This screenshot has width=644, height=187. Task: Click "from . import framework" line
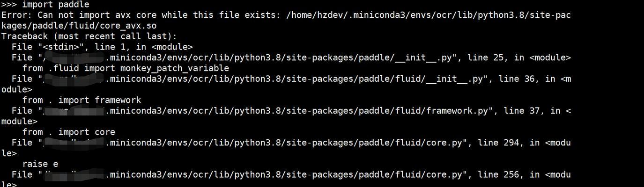click(81, 101)
